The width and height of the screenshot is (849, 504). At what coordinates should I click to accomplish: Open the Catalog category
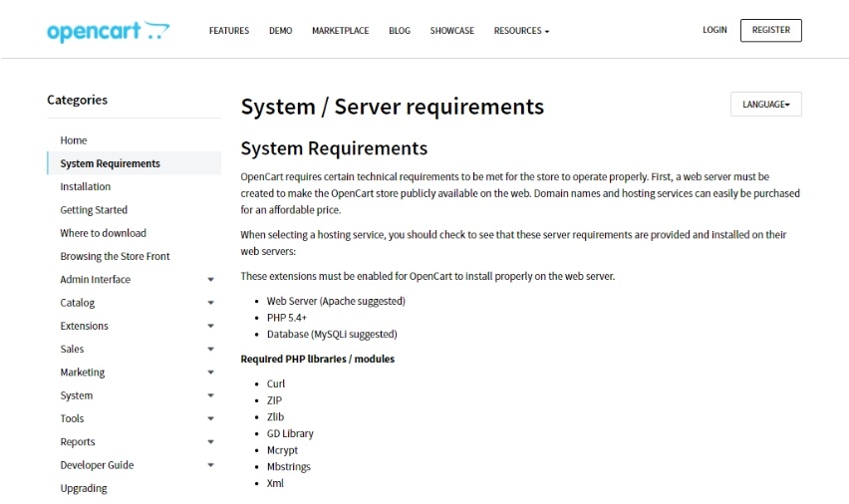pyautogui.click(x=78, y=303)
